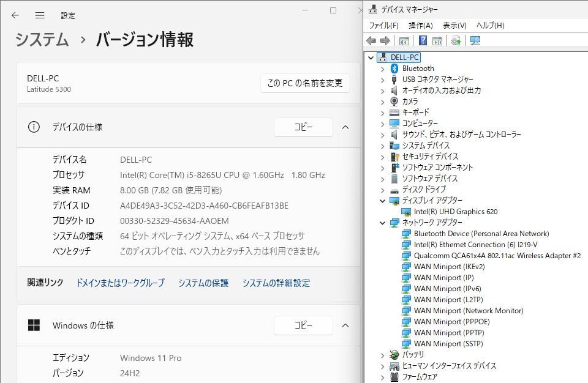Click the ディスク ドライブ drive icon
The width and height of the screenshot is (588, 383).
point(394,190)
